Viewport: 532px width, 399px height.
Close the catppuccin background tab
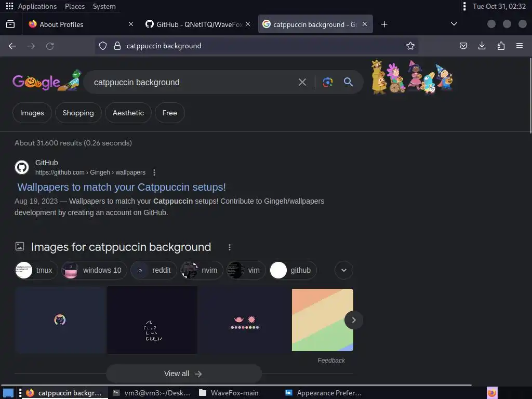(x=365, y=24)
